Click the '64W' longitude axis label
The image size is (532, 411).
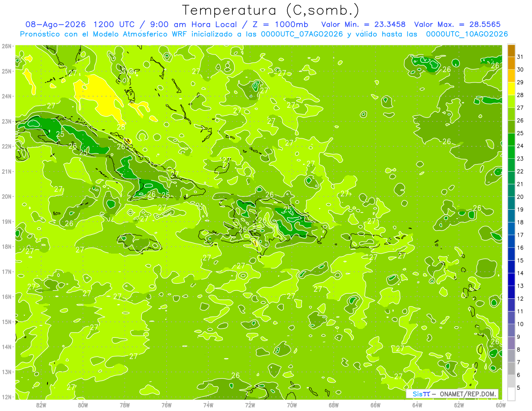pos(417,405)
